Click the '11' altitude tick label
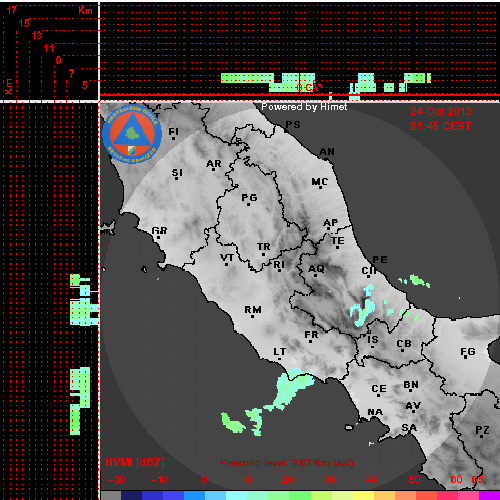Screen dimensions: 500x500 click(49, 48)
